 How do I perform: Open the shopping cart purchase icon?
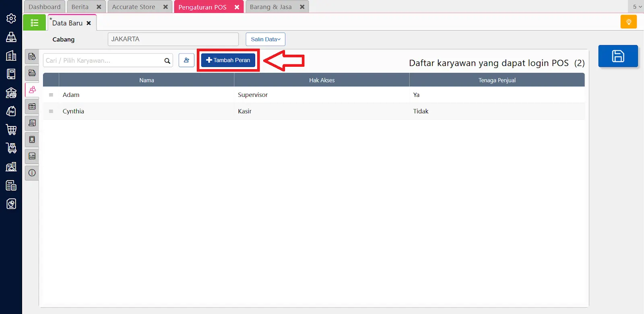click(11, 129)
